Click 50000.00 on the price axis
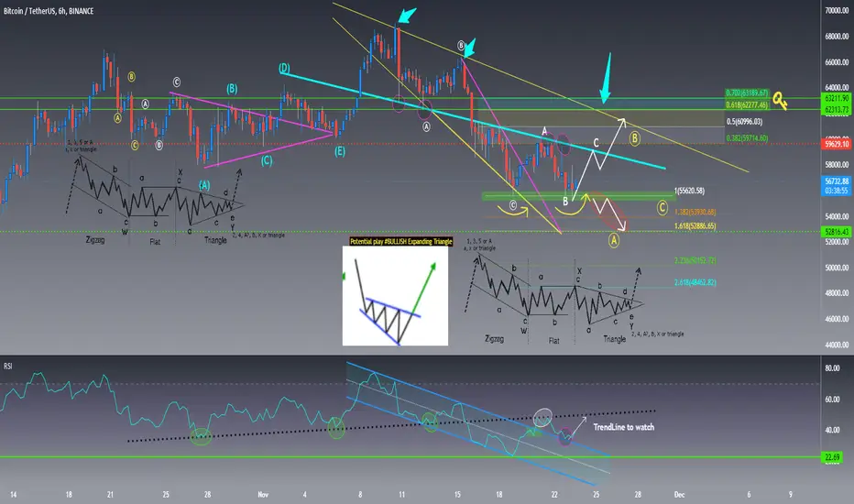Viewport: 854px width, 504px height. tap(837, 268)
